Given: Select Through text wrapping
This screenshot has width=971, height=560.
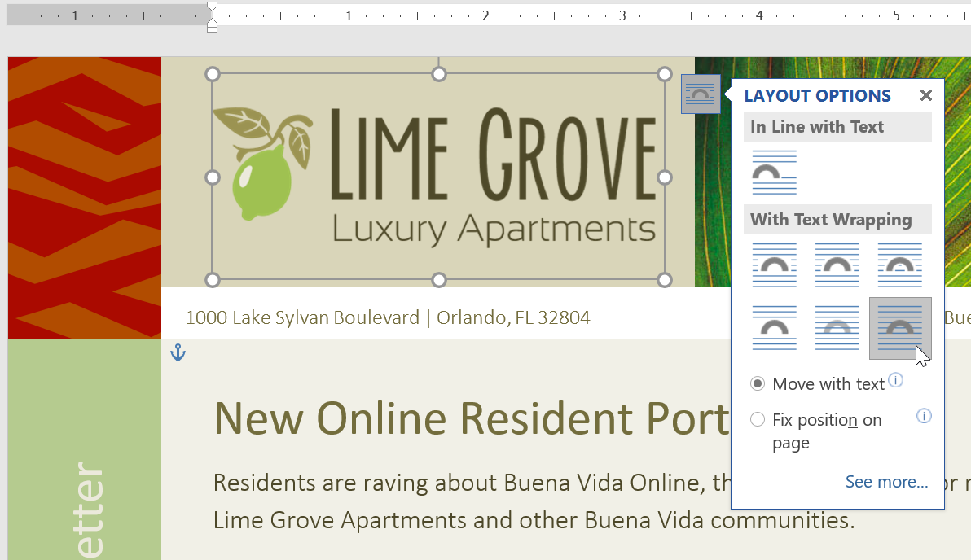Looking at the screenshot, I should (899, 265).
